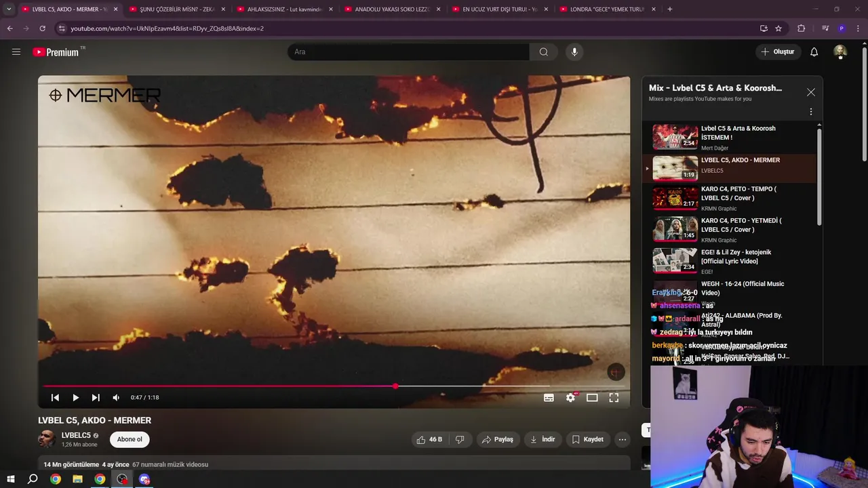Image resolution: width=868 pixels, height=488 pixels.
Task: Switch to ANADOLU YAKASI SOKO LEZZET tab
Action: [392, 9]
